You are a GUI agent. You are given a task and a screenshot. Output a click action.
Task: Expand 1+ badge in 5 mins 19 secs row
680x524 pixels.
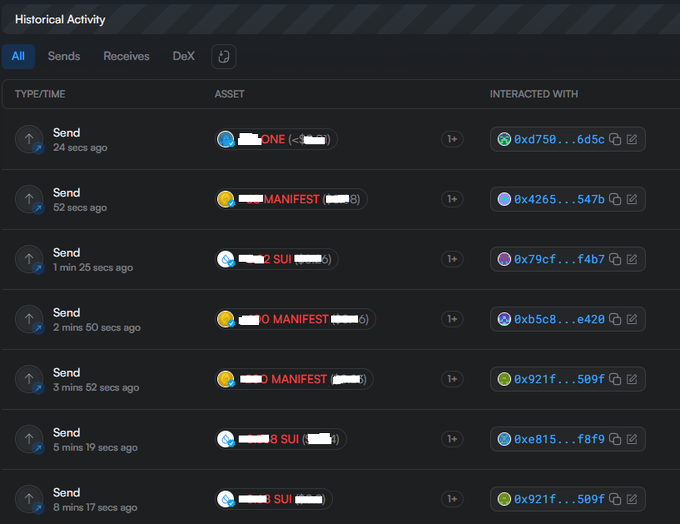tap(452, 439)
